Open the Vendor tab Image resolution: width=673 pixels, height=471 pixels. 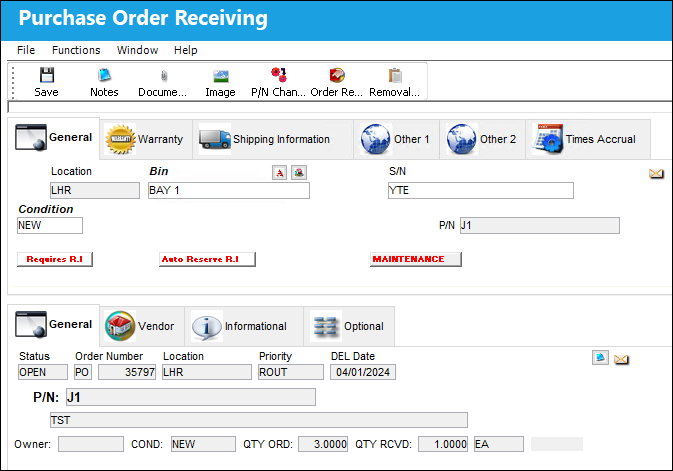click(x=142, y=326)
